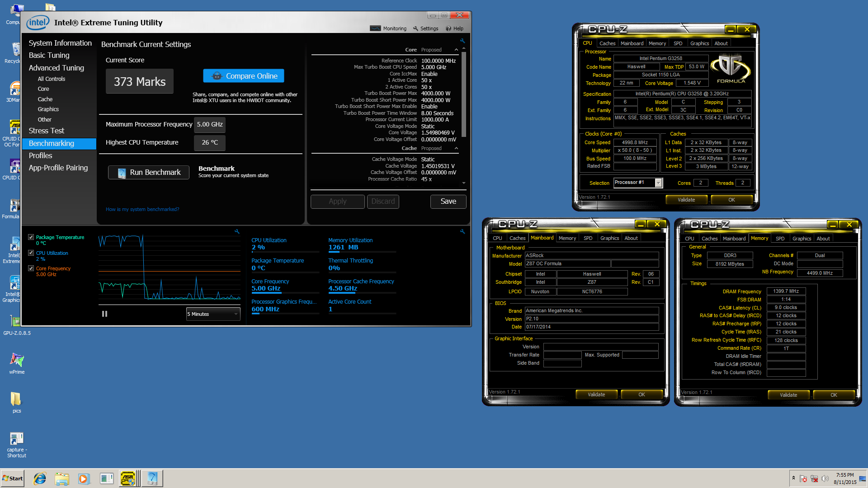This screenshot has width=868, height=488.
Task: Collapse the Core proposed settings section
Action: (x=456, y=50)
